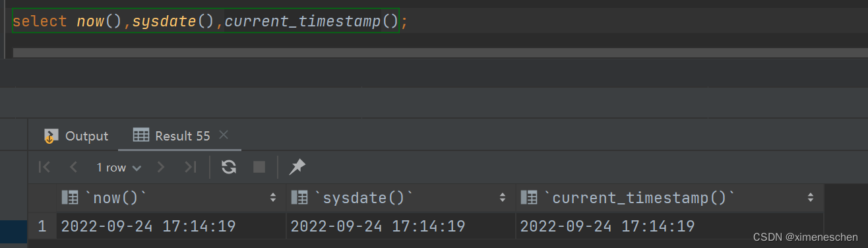This screenshot has height=248, width=868.
Task: Switch to the Output tab
Action: [76, 136]
